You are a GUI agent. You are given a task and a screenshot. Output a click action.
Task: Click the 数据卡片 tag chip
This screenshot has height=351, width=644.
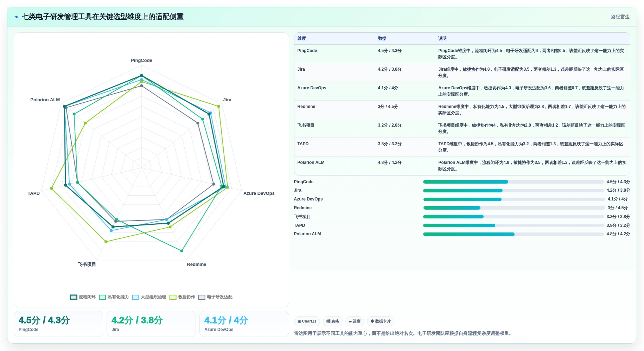380,321
